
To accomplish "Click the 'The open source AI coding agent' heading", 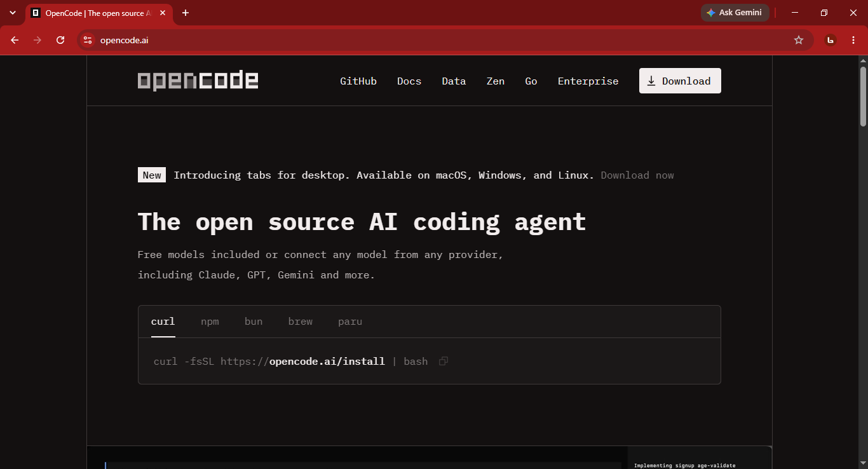I will pos(362,222).
